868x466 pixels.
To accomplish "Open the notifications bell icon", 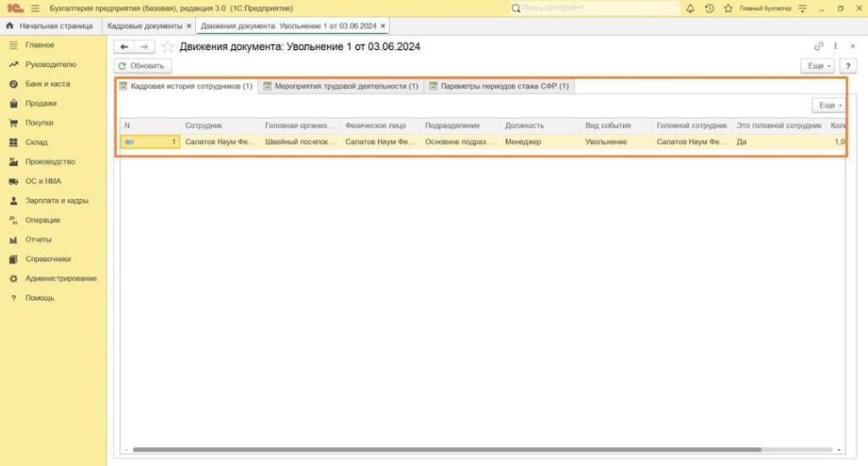I will tap(690, 8).
